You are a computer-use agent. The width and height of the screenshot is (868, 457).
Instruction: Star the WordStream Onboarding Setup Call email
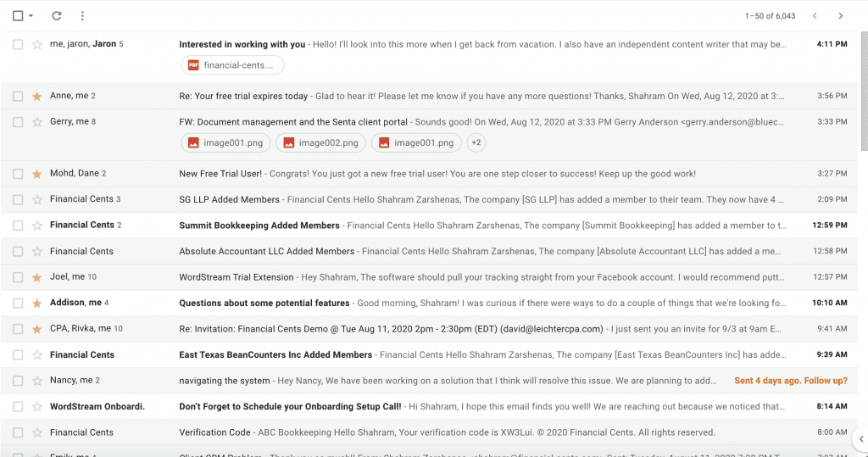[37, 407]
